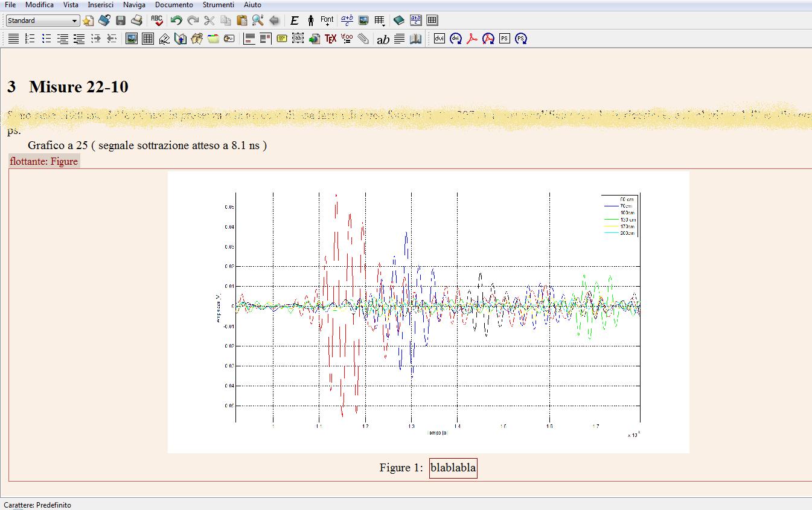Decrease paragraph nesting depth
Viewport: 812px width, 510px height.
(112, 39)
